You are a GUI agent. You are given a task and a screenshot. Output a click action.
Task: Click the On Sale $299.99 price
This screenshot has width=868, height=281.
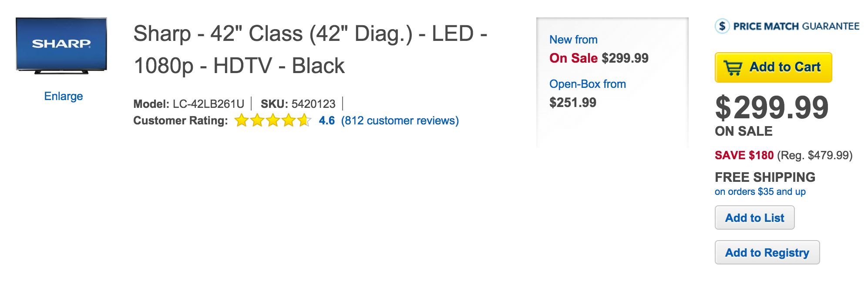tap(599, 58)
